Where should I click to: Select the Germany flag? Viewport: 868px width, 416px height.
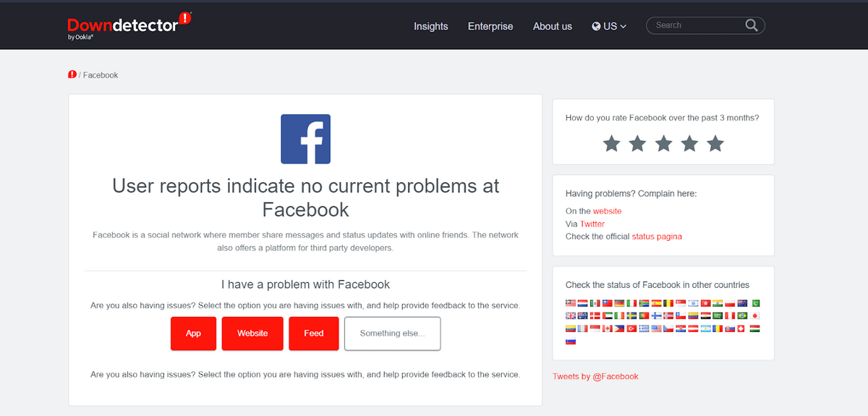[618, 303]
